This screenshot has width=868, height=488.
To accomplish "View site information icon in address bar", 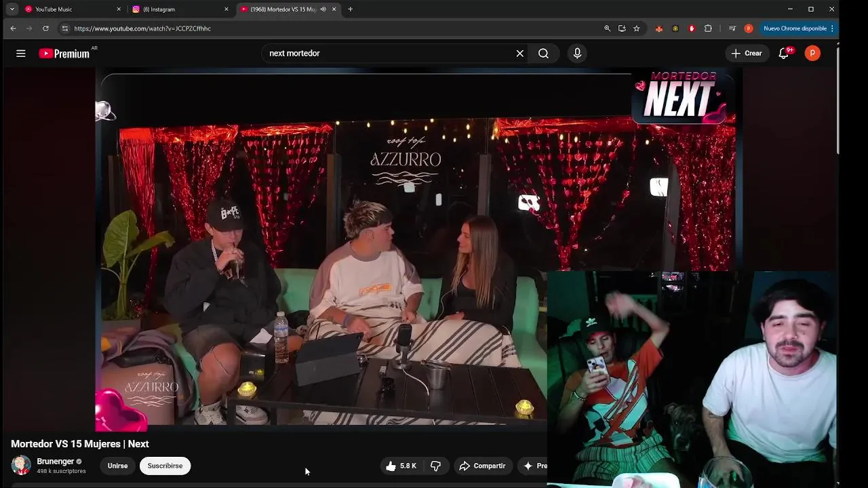I will point(64,28).
